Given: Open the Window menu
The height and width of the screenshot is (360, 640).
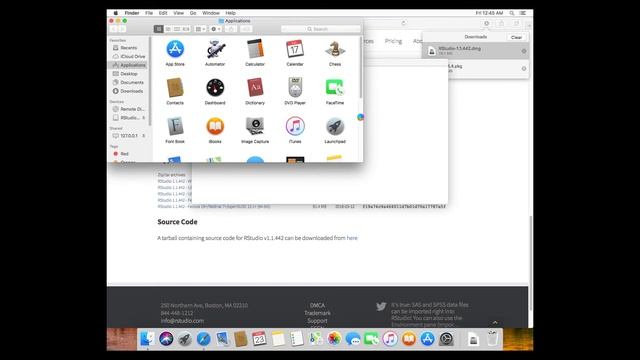Looking at the screenshot, I should click(211, 13).
